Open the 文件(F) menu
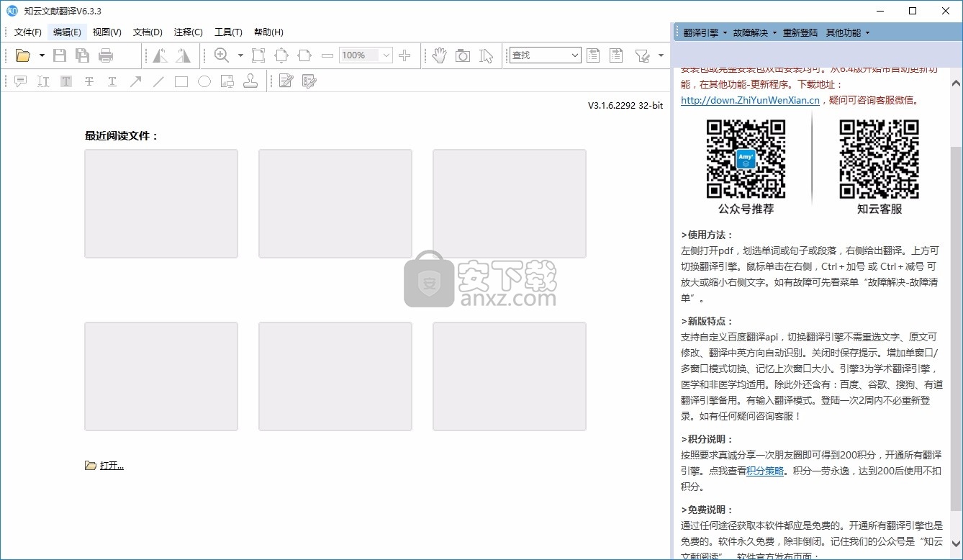This screenshot has width=963, height=560. (x=28, y=32)
